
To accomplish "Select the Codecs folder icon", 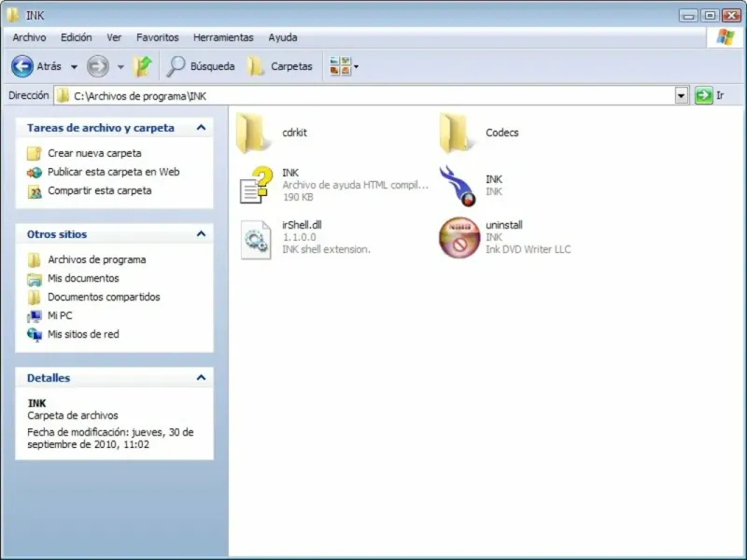I will (x=458, y=133).
